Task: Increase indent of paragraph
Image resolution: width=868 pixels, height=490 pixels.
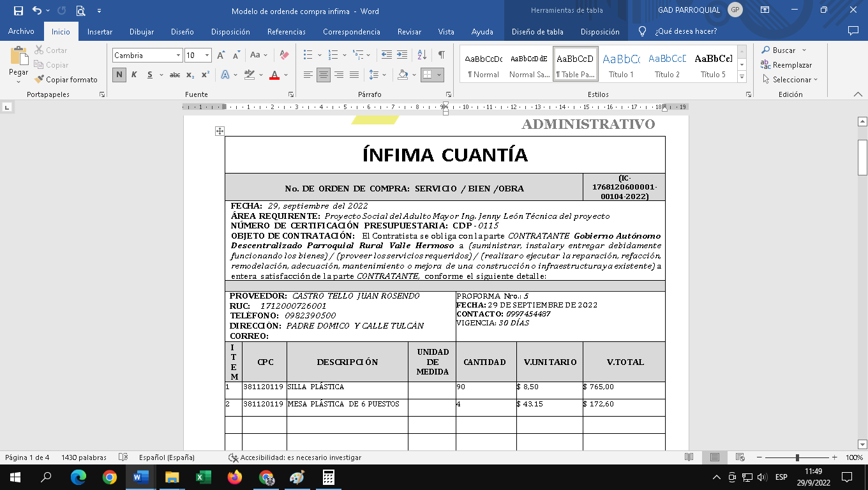Action: [402, 56]
